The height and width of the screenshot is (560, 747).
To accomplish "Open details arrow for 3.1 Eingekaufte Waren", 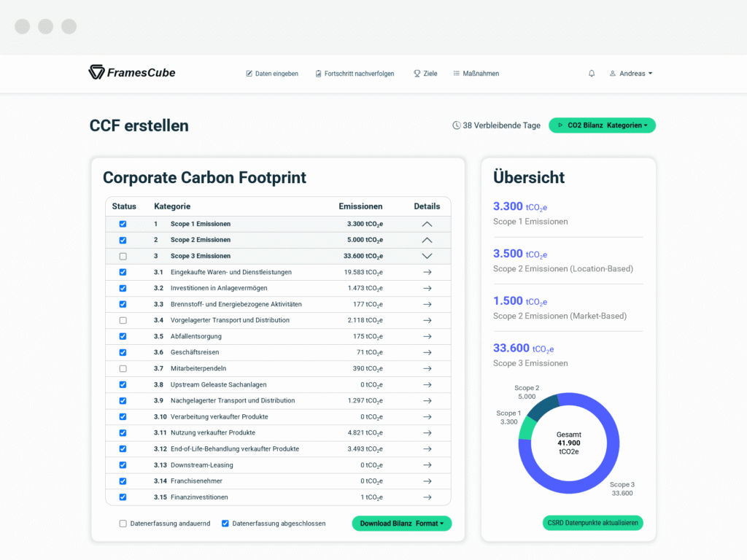I will click(x=427, y=272).
